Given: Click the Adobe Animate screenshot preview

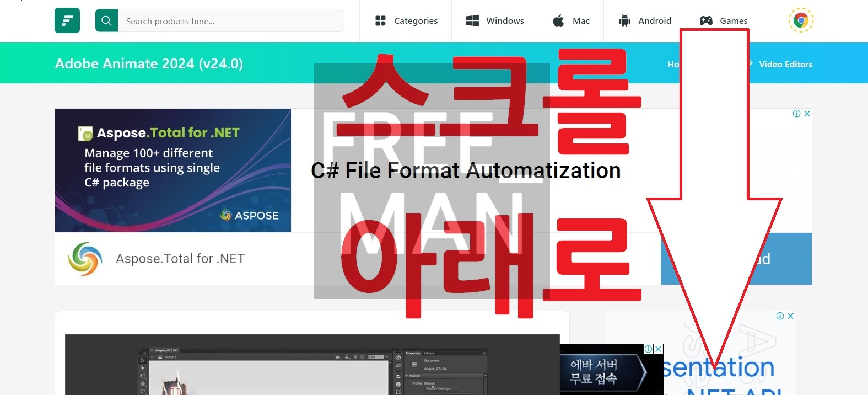Looking at the screenshot, I should click(x=312, y=365).
